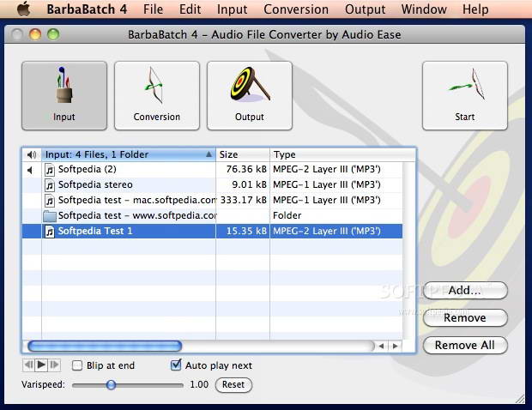
Task: Sort by the Input: 4 Files, 1 Folder column
Action: (128, 154)
